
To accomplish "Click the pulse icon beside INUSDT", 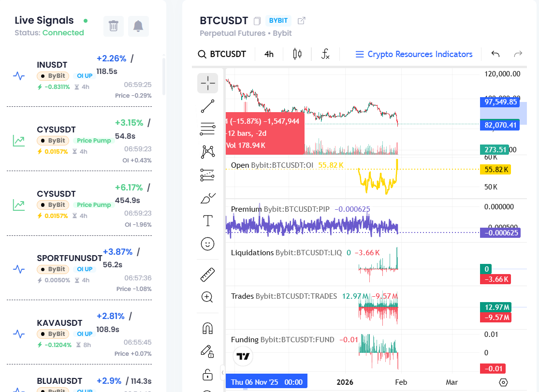I will click(x=19, y=76).
